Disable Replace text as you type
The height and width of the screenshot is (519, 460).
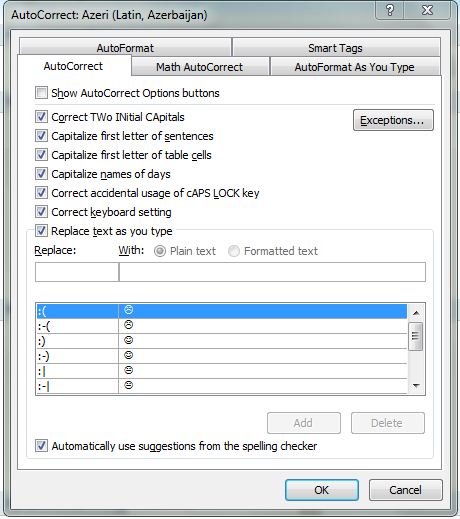click(x=41, y=231)
